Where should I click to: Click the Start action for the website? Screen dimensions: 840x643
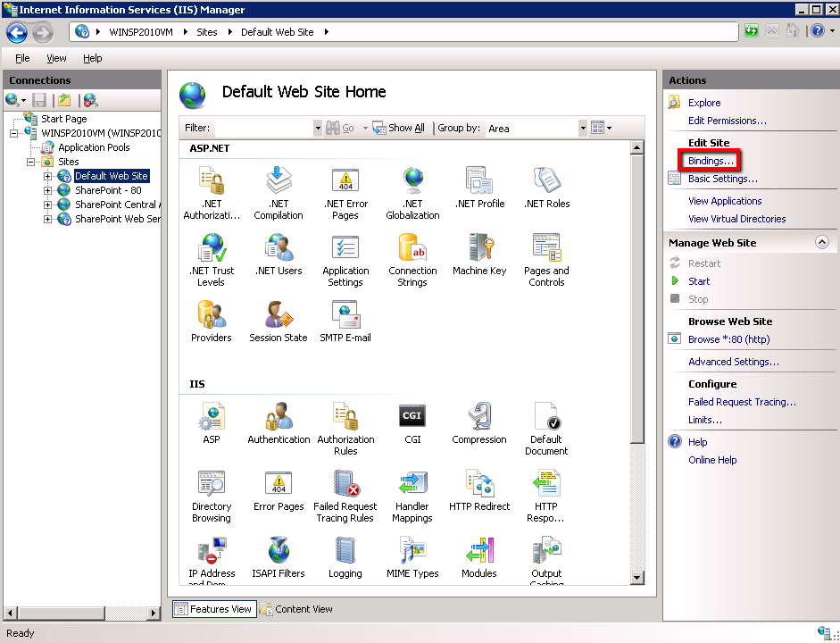point(699,281)
